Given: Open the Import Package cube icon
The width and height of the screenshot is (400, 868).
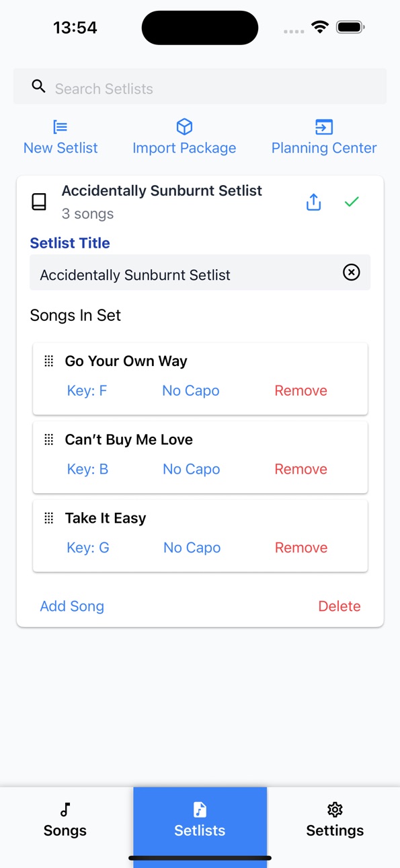Looking at the screenshot, I should point(184,126).
